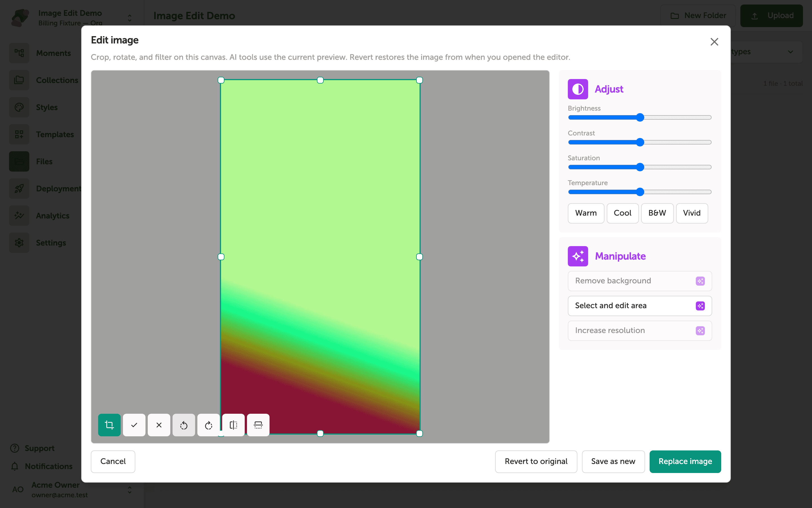Click the Remove background button
The height and width of the screenshot is (508, 812).
point(639,281)
